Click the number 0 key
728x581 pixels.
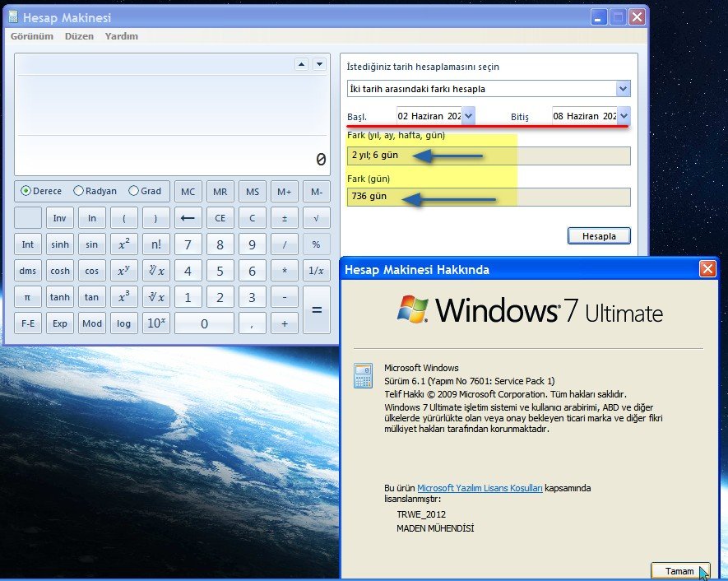204,323
